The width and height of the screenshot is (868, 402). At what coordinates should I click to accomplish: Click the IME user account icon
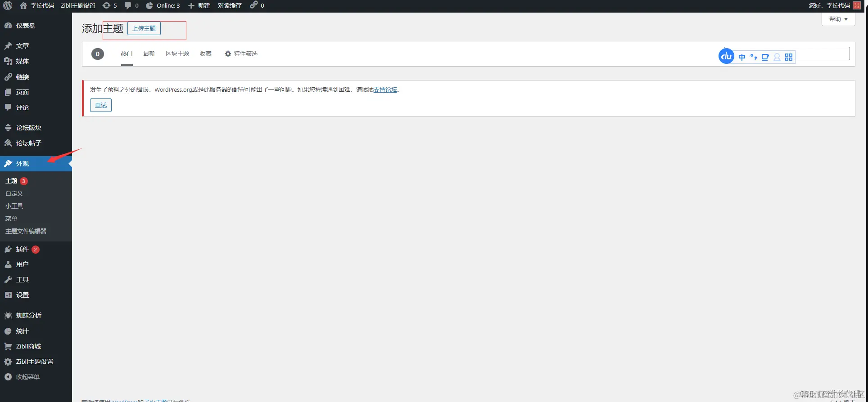(777, 57)
